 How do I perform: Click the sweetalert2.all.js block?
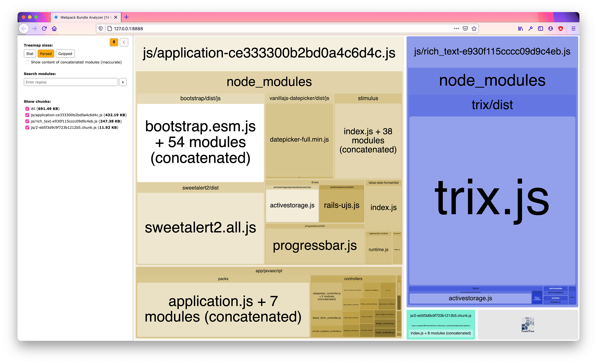point(200,228)
